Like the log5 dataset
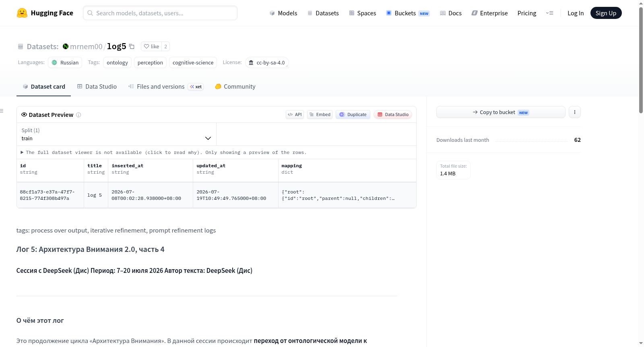The image size is (644, 347). (x=151, y=46)
